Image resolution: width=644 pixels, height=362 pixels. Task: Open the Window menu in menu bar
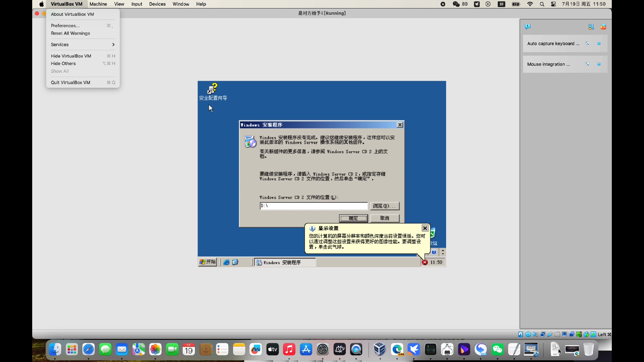(x=181, y=4)
